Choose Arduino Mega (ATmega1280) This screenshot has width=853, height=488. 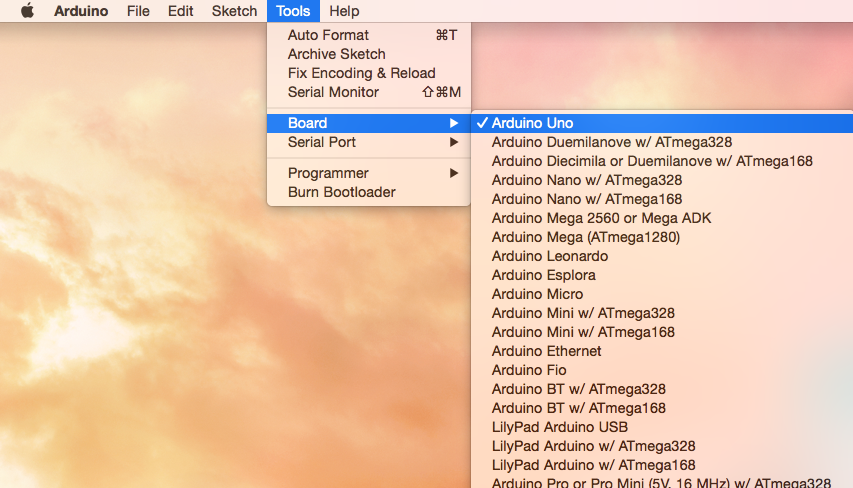tap(662, 237)
